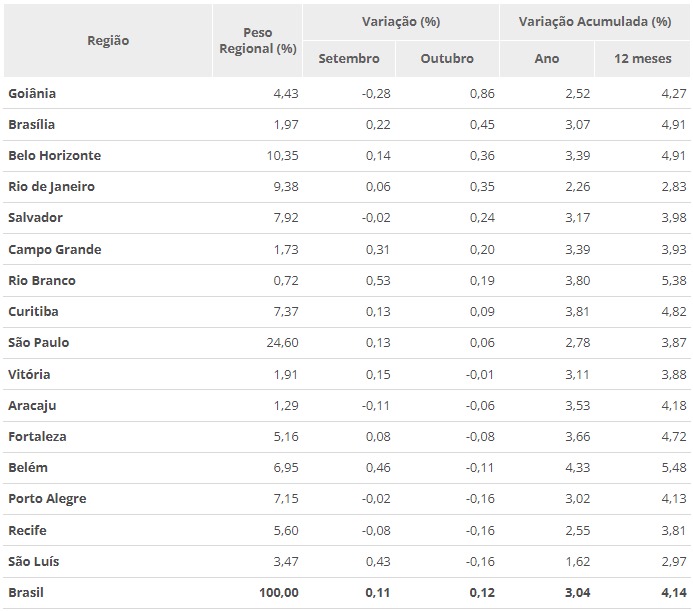Click the Porto Alegre row label
This screenshot has height=611, width=693.
tap(47, 499)
